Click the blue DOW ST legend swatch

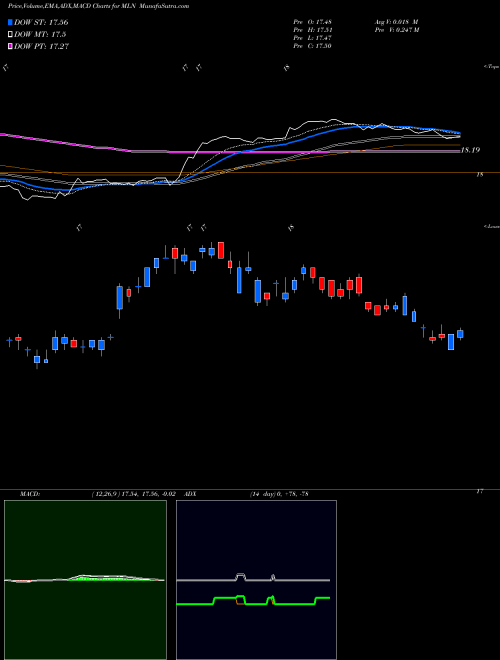coord(11,22)
